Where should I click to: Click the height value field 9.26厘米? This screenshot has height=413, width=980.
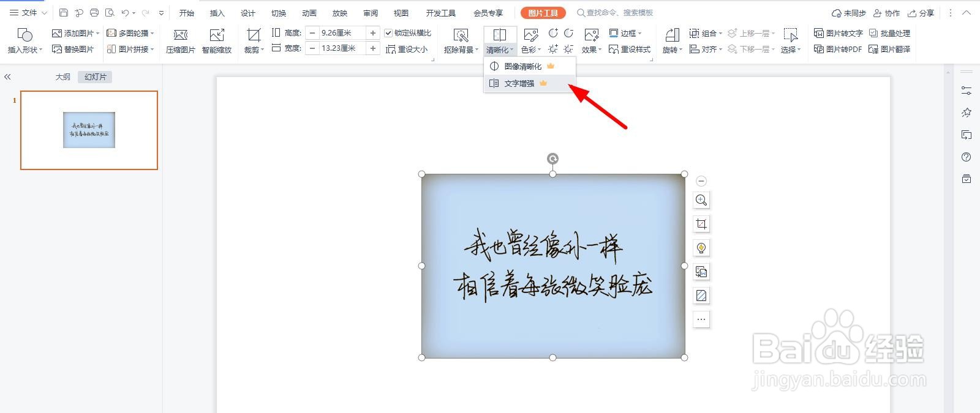(342, 33)
